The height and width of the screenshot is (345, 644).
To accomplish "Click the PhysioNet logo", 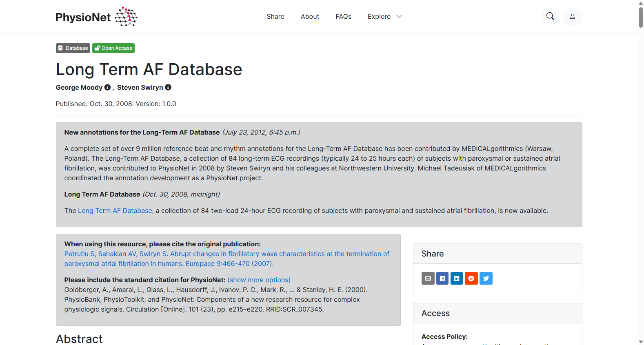I will click(x=96, y=17).
